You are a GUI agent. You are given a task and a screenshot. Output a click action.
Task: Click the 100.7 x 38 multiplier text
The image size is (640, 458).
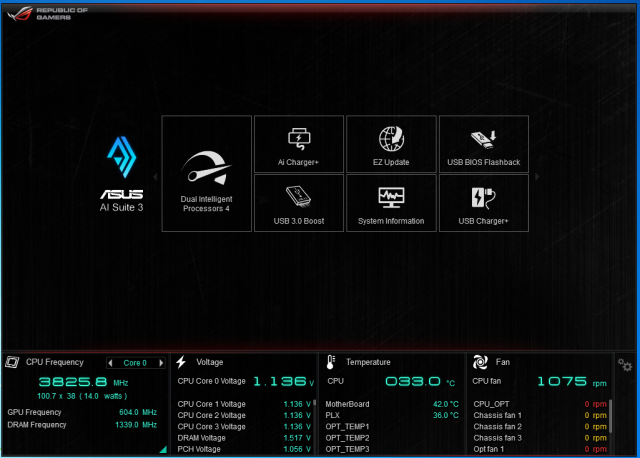(x=82, y=396)
